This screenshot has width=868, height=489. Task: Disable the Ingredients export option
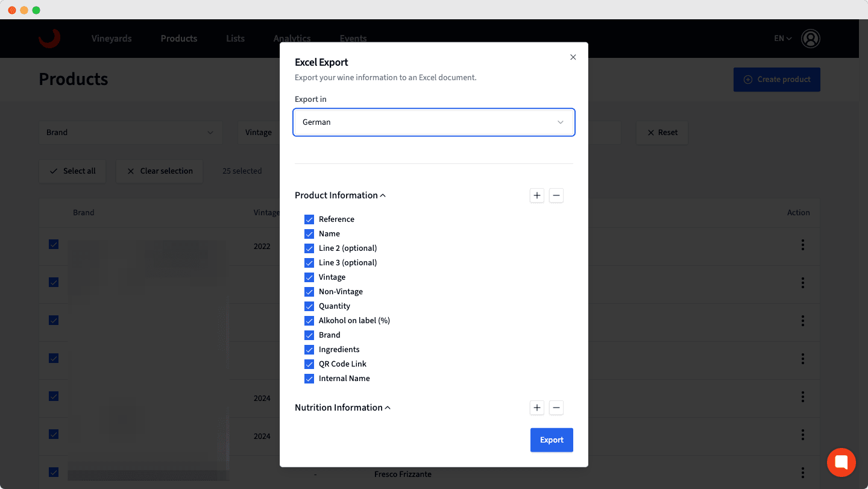tap(309, 349)
